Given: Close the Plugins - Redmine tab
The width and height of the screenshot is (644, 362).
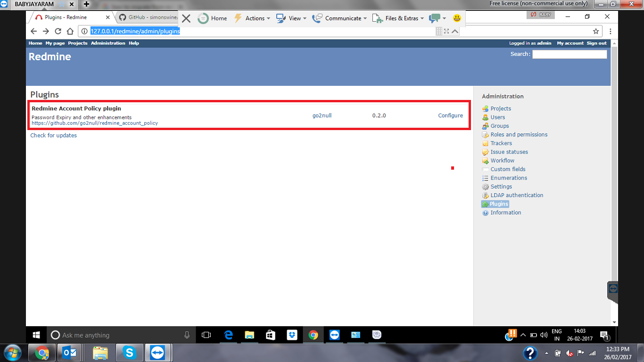Looking at the screenshot, I should coord(107,17).
